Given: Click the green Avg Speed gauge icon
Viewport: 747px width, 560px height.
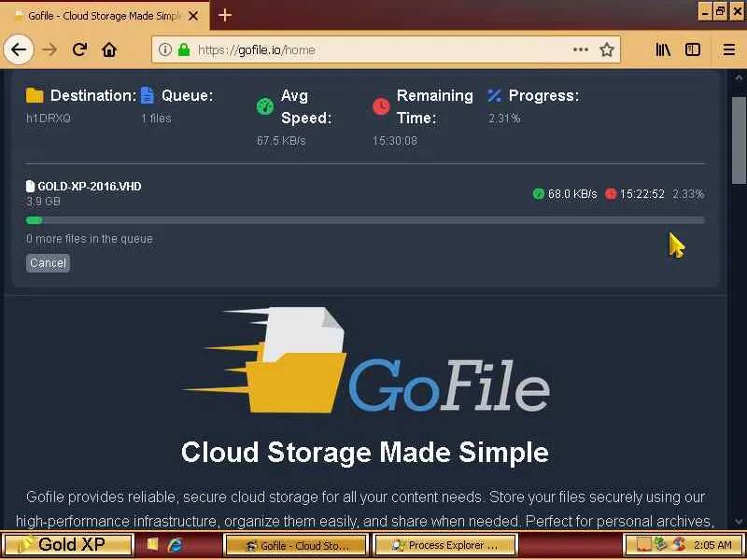Looking at the screenshot, I should coord(265,106).
